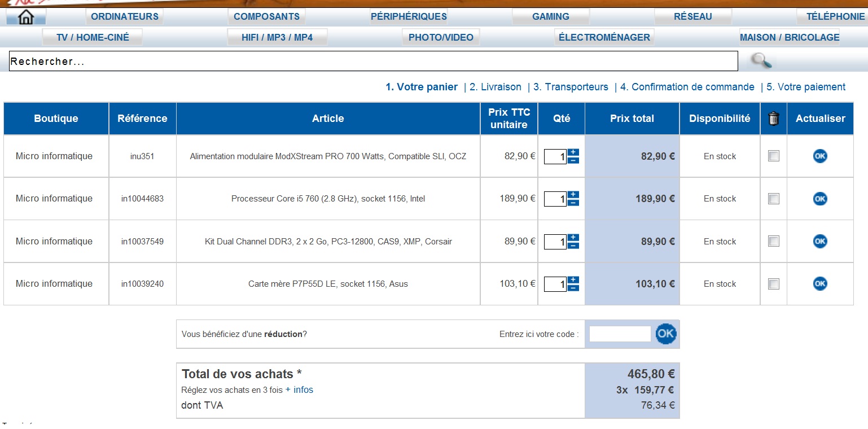868x429 pixels.
Task: Go to step 2. Livraison
Action: 495,87
